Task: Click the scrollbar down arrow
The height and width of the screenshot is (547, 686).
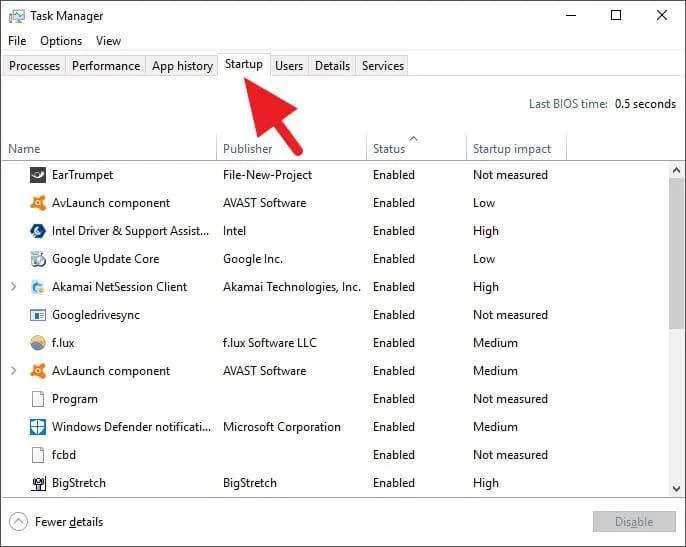Action: pos(676,488)
